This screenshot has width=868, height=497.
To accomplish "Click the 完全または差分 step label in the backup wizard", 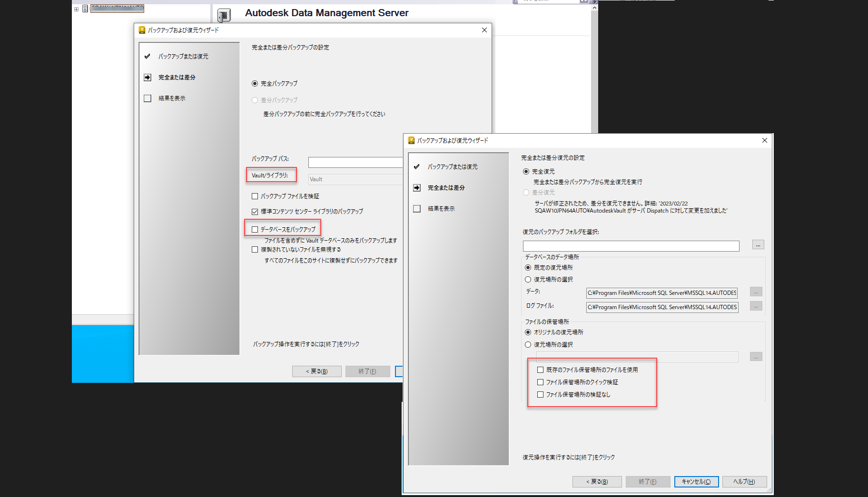I will [177, 77].
